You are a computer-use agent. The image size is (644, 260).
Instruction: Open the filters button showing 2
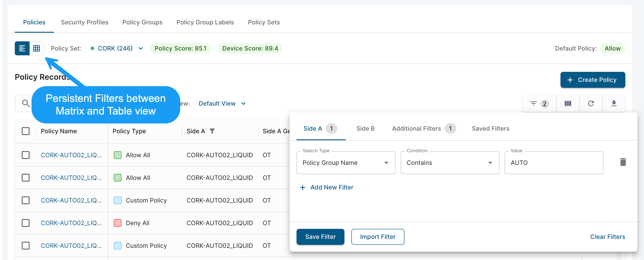pyautogui.click(x=539, y=103)
